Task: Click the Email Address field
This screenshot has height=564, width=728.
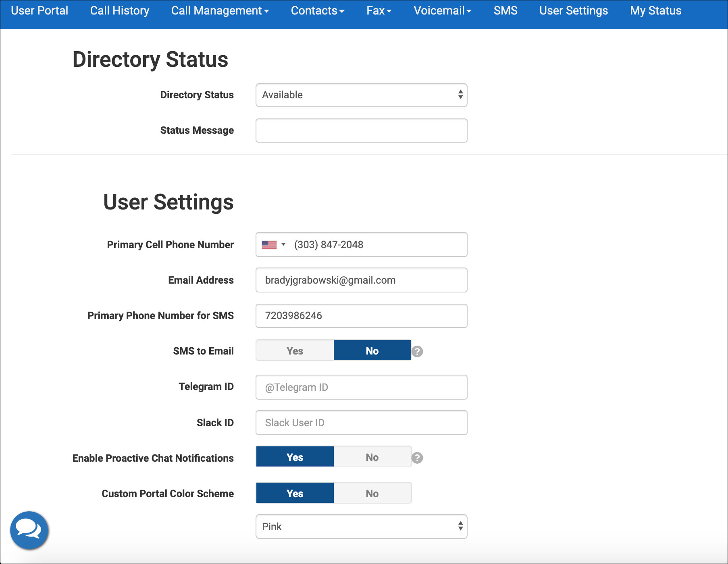Action: point(361,280)
